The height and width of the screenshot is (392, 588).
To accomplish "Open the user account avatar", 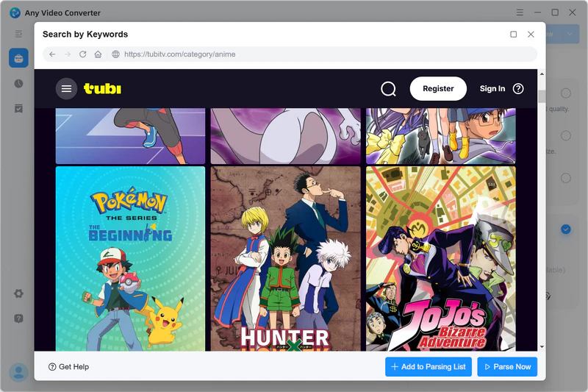I will pos(18,372).
